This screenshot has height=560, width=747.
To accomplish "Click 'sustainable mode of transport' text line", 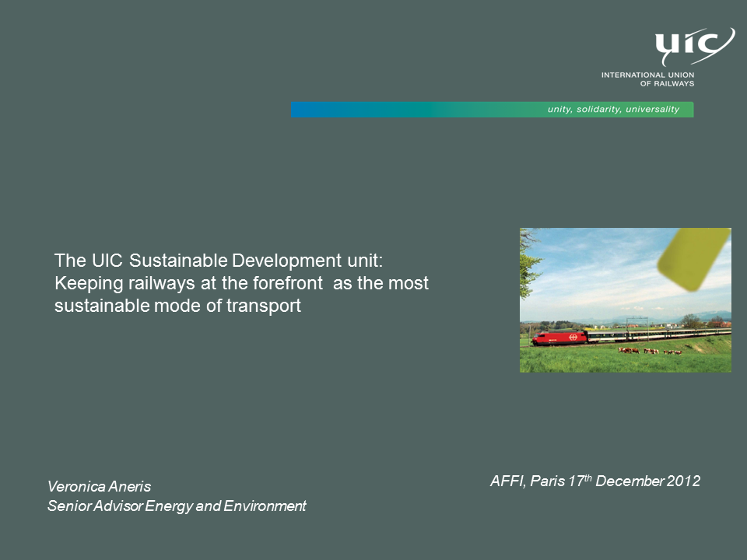I will point(177,306).
